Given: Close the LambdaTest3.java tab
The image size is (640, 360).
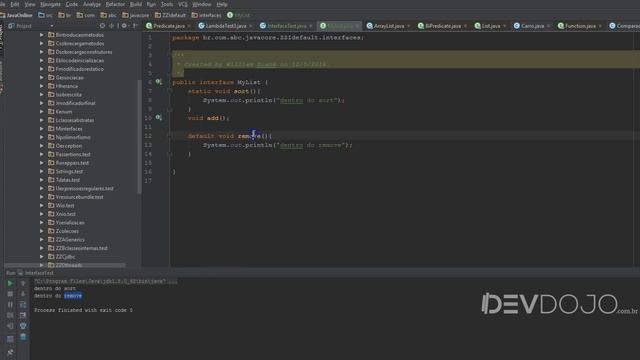Looking at the screenshot, I should tap(251, 26).
